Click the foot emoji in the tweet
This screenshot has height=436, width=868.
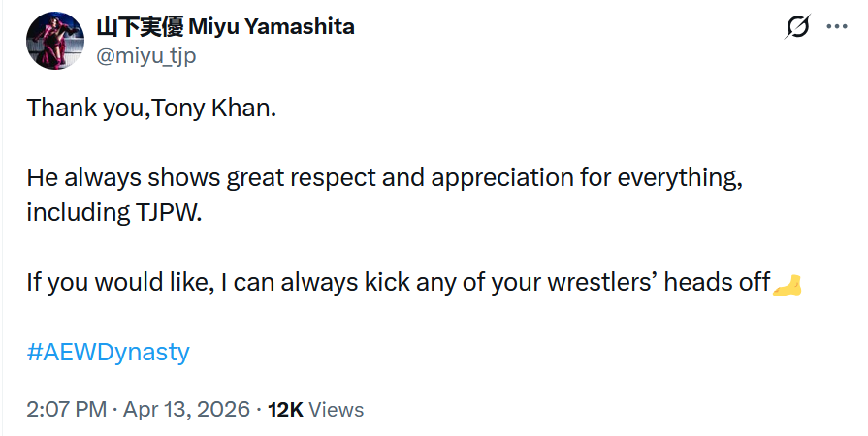[x=787, y=284]
